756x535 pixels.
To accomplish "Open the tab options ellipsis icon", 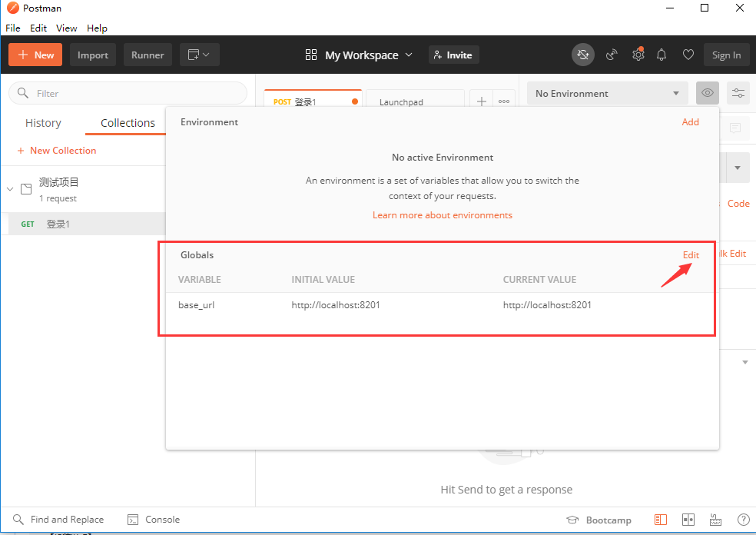I will [x=504, y=101].
